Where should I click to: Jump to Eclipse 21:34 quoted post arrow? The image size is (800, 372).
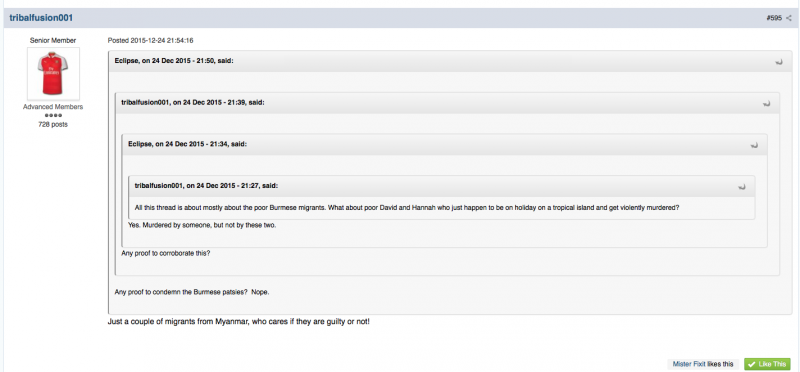click(754, 145)
